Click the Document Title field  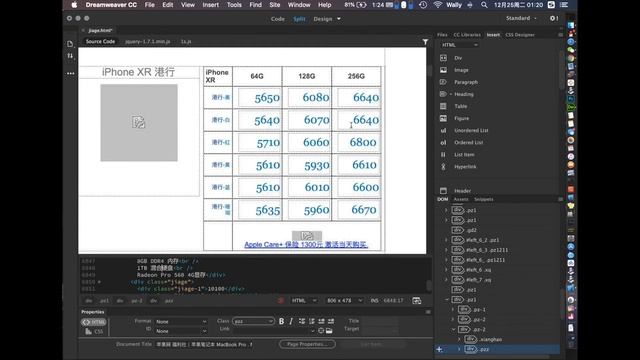[204, 344]
